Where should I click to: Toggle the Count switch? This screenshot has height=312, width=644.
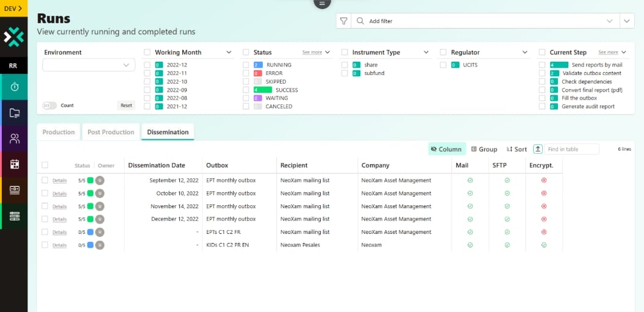pos(49,106)
